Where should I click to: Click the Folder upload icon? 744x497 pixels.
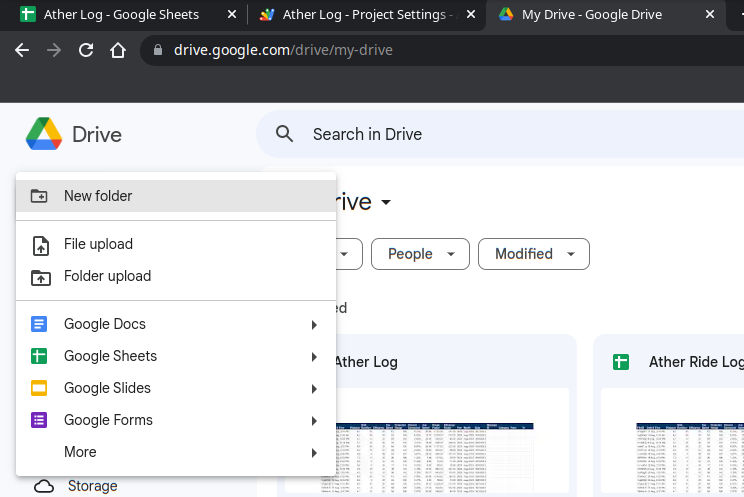pyautogui.click(x=41, y=278)
